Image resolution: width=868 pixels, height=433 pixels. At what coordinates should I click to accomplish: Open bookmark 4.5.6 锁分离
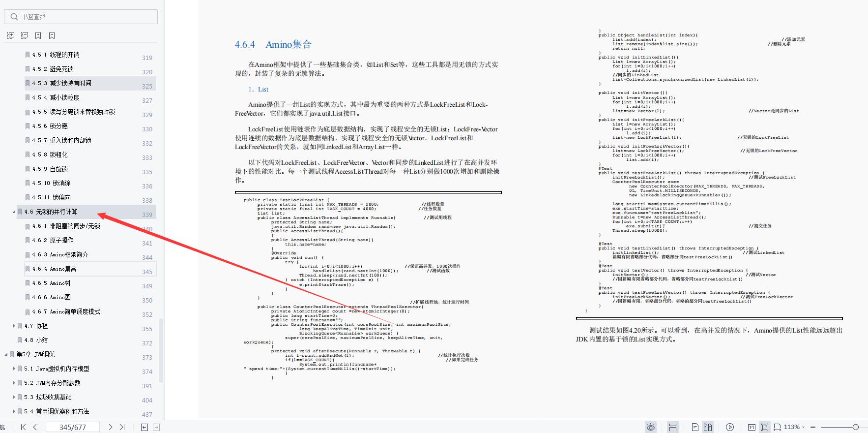click(x=50, y=126)
